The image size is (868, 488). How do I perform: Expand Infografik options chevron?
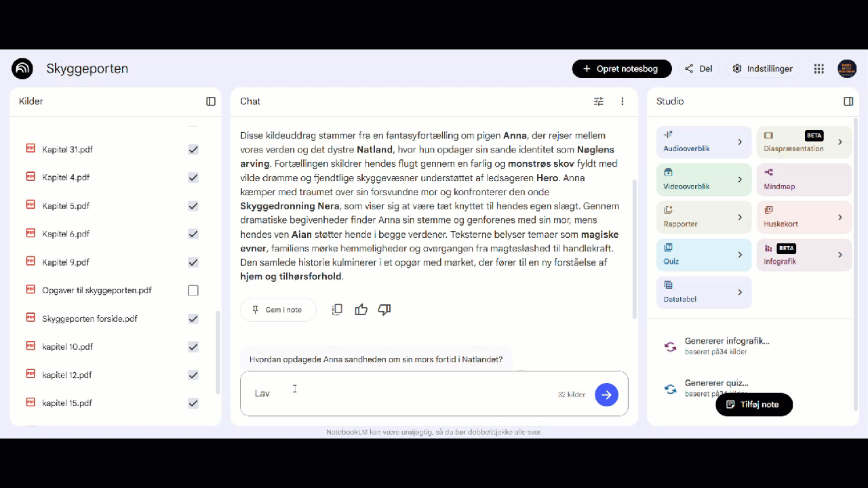click(x=840, y=255)
